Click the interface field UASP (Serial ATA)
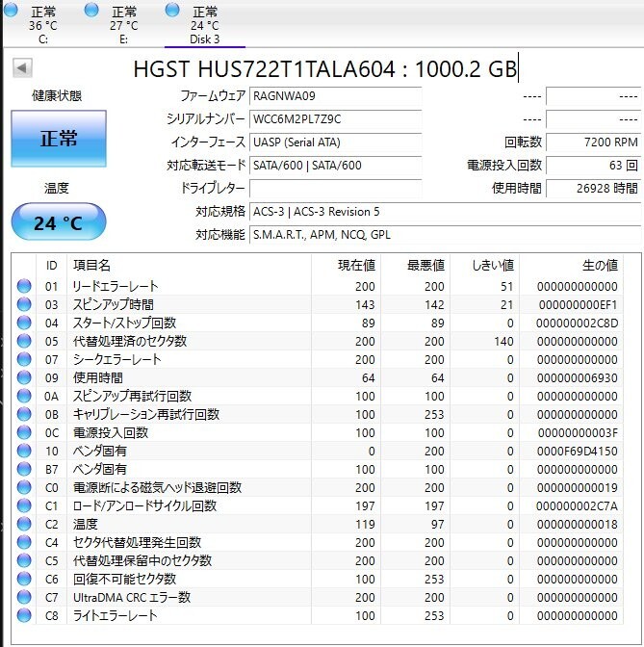The image size is (644, 647). coord(335,142)
